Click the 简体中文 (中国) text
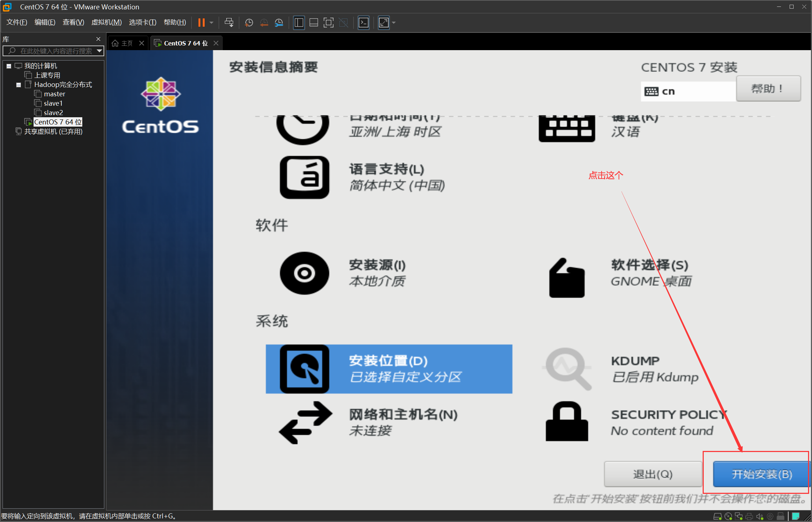This screenshot has height=522, width=812. tap(397, 186)
